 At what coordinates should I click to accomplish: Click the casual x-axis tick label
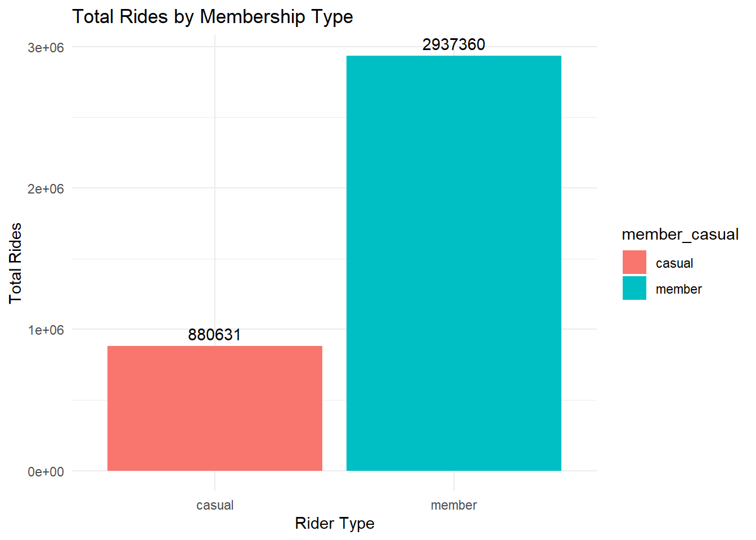point(215,505)
